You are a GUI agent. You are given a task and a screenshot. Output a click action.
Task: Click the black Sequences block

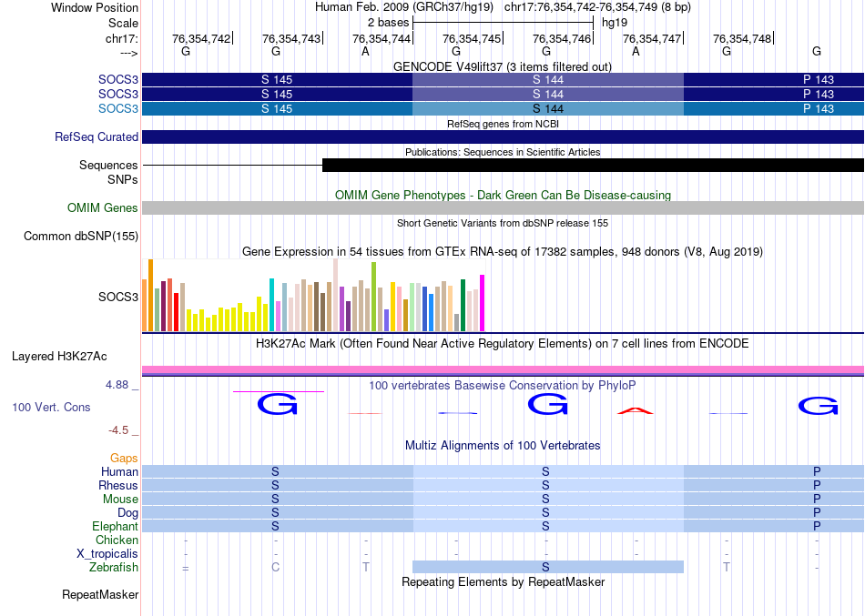pyautogui.click(x=593, y=165)
